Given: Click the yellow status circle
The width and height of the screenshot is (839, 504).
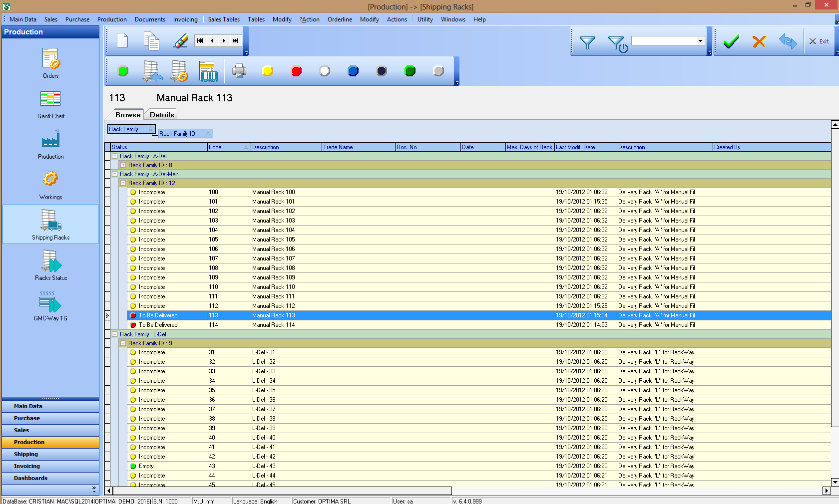Looking at the screenshot, I should click(x=268, y=71).
